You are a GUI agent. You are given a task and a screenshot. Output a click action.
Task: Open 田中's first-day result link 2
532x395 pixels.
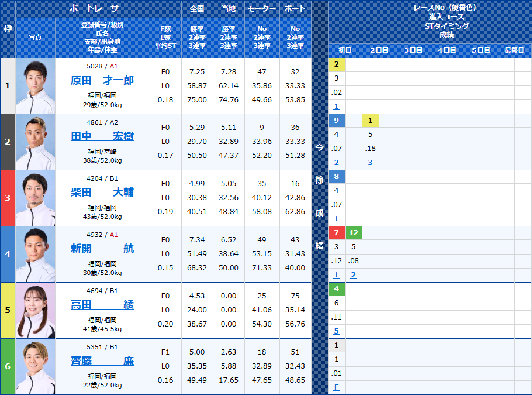(x=336, y=162)
